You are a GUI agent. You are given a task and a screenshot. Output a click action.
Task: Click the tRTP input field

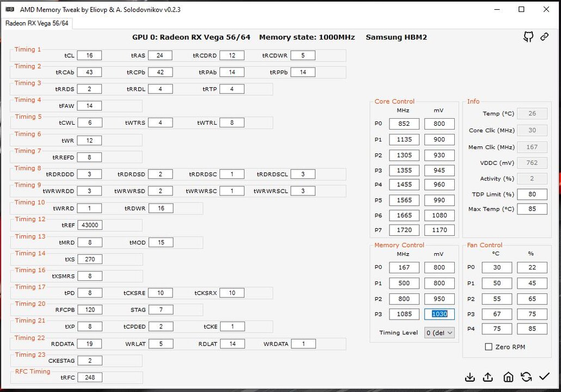click(x=232, y=89)
